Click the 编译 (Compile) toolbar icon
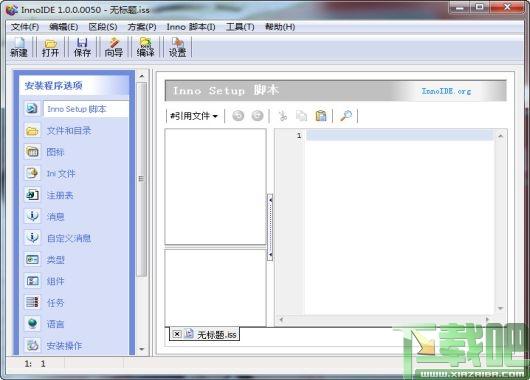 point(145,47)
